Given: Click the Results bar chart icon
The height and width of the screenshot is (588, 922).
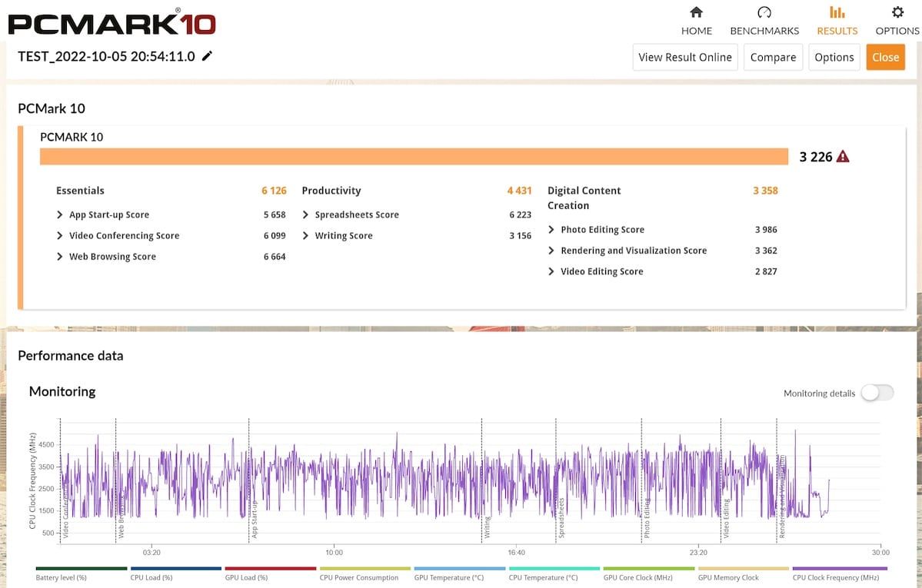Looking at the screenshot, I should tap(837, 12).
